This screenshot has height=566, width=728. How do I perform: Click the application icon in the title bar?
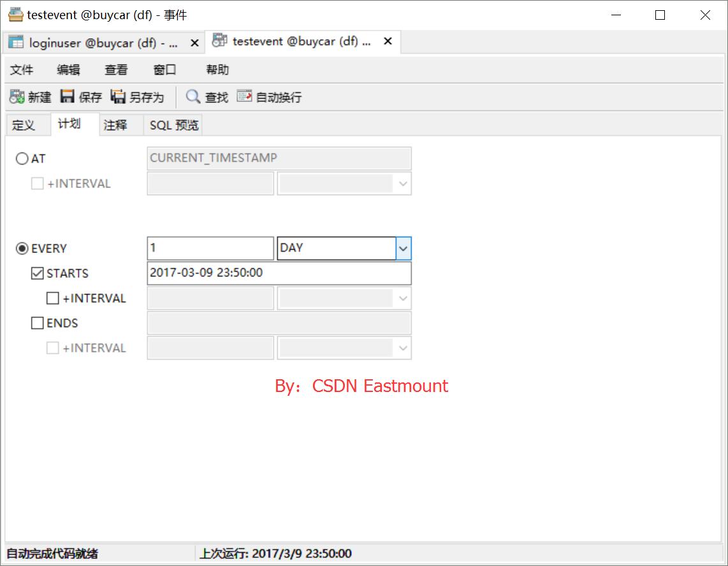click(x=15, y=15)
